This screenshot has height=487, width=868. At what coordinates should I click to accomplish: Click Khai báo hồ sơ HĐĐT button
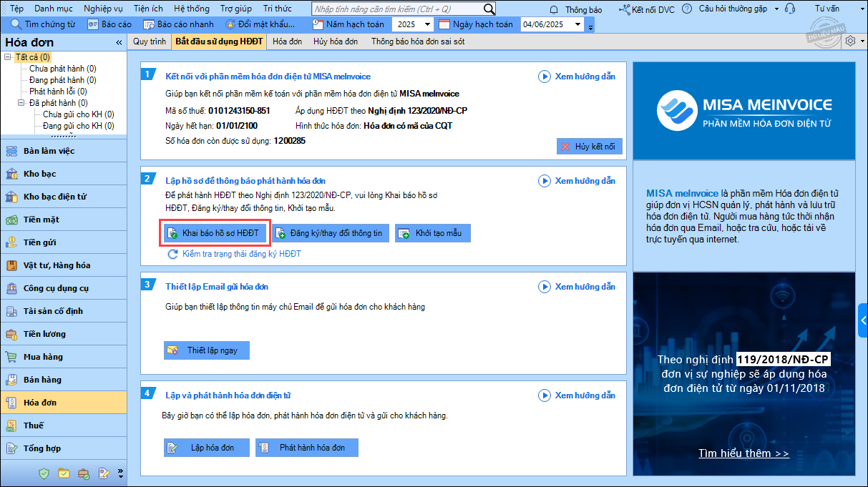215,233
